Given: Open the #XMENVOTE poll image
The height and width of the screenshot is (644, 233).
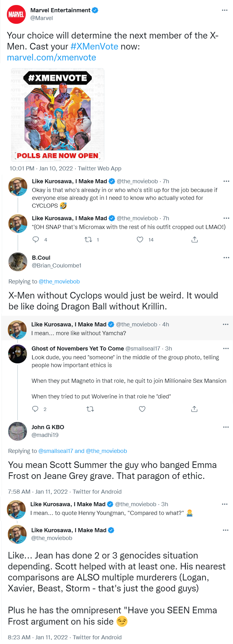Looking at the screenshot, I should [x=58, y=115].
